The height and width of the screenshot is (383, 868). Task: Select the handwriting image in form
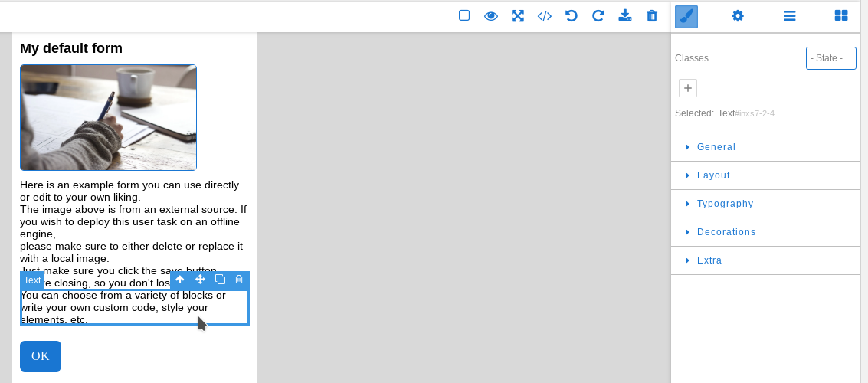click(x=108, y=117)
